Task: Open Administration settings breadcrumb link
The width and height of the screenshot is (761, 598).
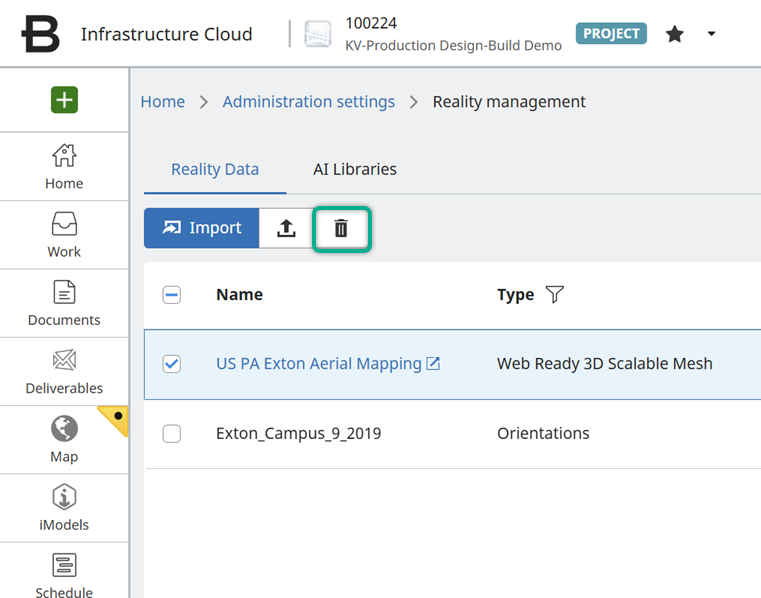Action: click(x=308, y=101)
